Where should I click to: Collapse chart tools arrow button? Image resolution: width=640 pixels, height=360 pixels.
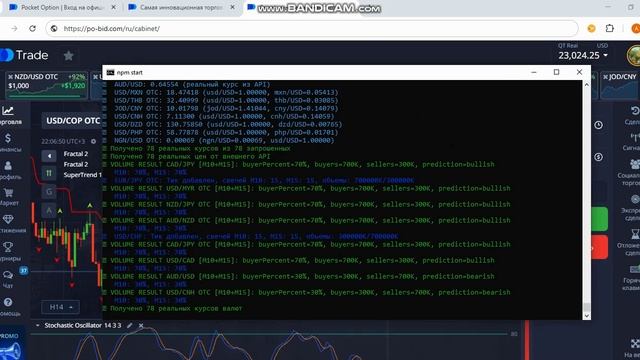[49, 156]
